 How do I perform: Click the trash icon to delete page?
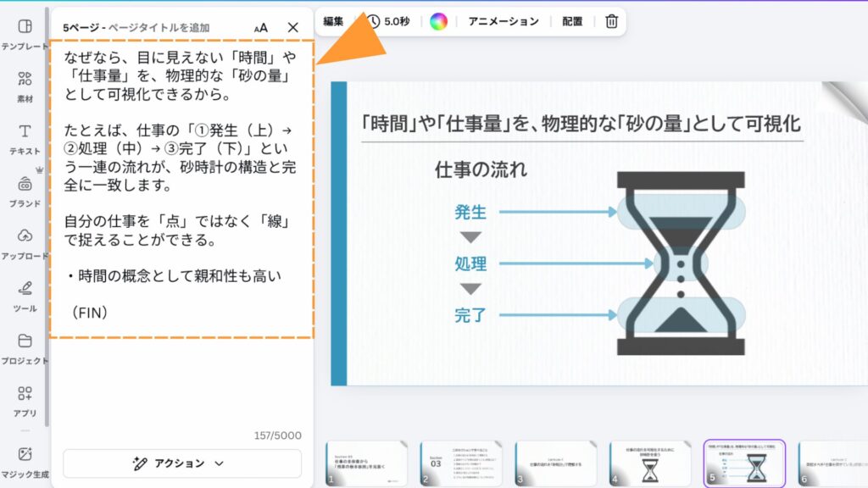[x=611, y=21]
